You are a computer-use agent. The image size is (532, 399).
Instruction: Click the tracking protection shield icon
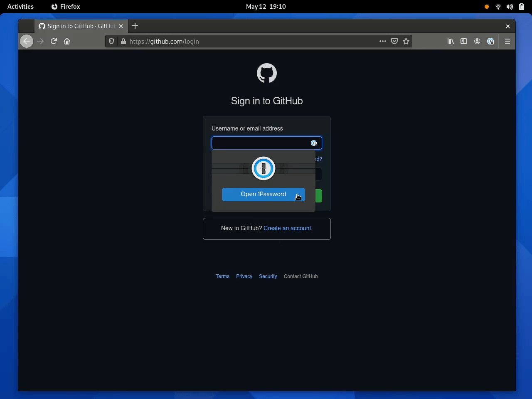point(111,41)
